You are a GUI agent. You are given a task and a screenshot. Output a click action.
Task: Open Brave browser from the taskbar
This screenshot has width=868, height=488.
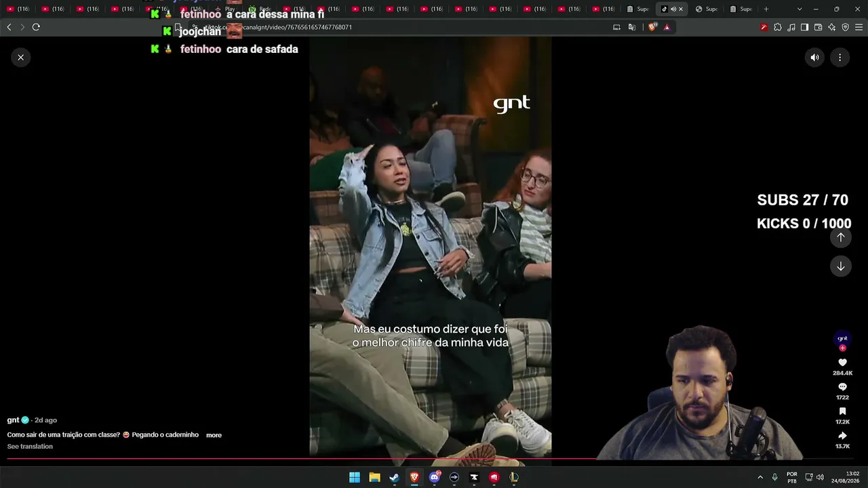point(414,477)
